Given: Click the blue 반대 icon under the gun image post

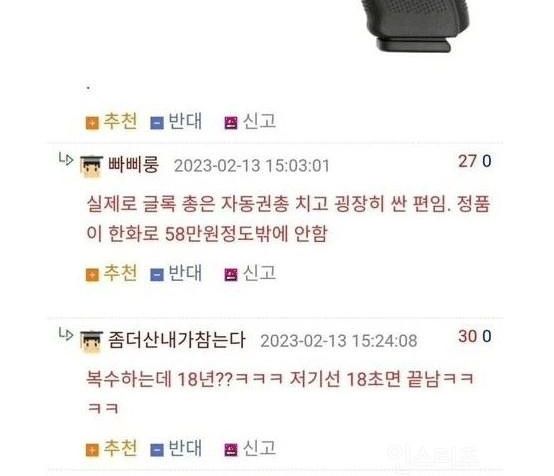Looking at the screenshot, I should (x=157, y=123).
